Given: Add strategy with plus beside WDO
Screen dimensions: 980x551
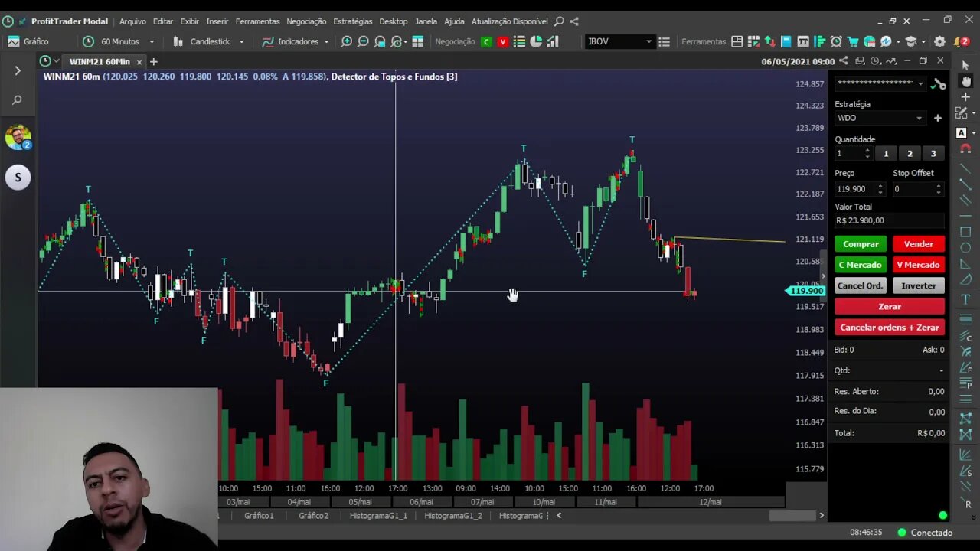Looking at the screenshot, I should pyautogui.click(x=937, y=118).
